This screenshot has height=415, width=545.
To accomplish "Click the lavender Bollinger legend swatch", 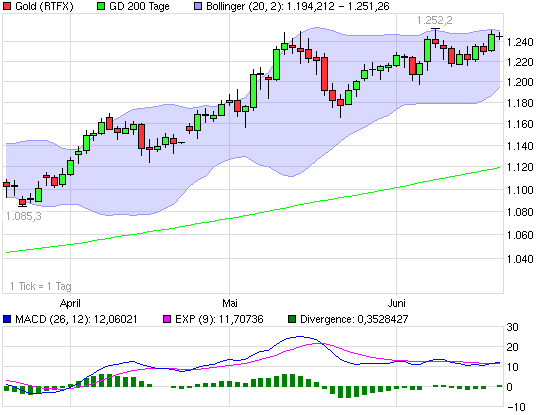I will tap(198, 6).
